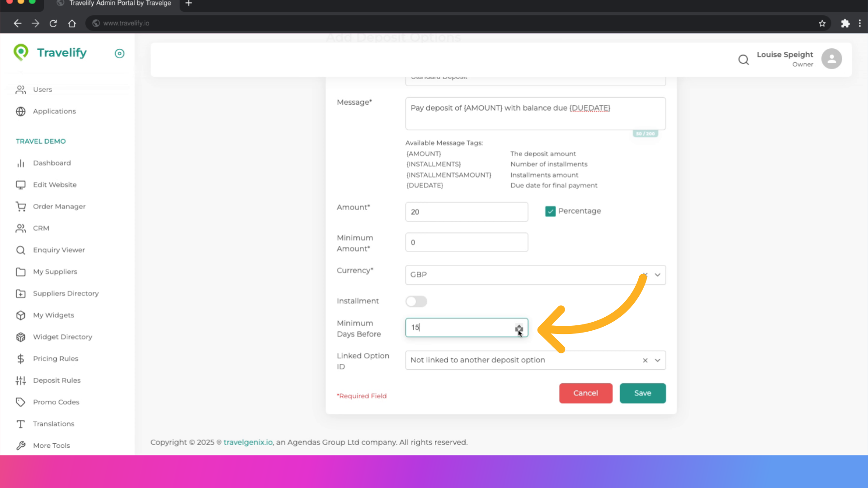Uncheck the Percentage checkbox
The height and width of the screenshot is (488, 868).
click(x=550, y=211)
